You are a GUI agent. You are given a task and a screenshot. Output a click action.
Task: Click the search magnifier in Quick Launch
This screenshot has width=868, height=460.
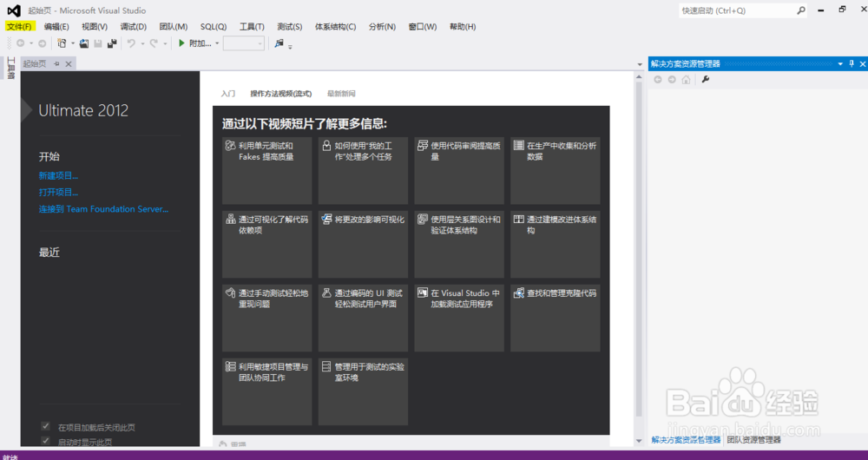point(800,10)
